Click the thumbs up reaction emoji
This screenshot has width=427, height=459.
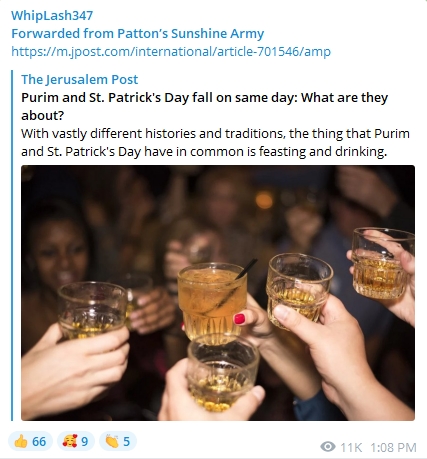21,442
